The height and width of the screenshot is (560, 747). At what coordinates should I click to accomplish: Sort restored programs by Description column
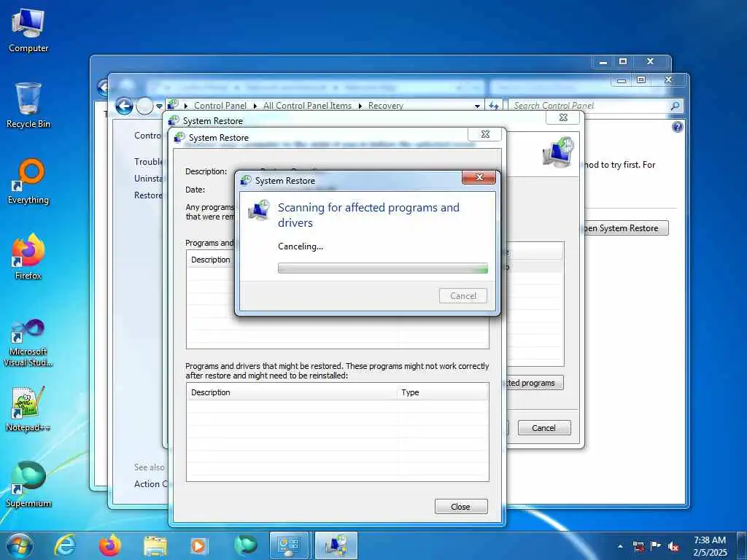point(292,392)
